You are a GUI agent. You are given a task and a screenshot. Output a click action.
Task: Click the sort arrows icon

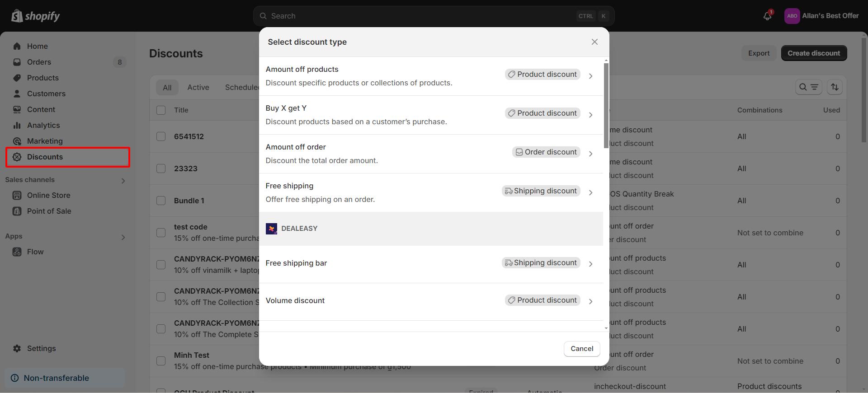click(x=835, y=87)
